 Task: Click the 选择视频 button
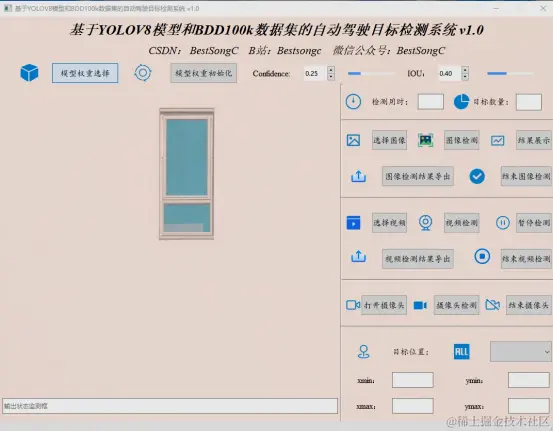tap(389, 223)
